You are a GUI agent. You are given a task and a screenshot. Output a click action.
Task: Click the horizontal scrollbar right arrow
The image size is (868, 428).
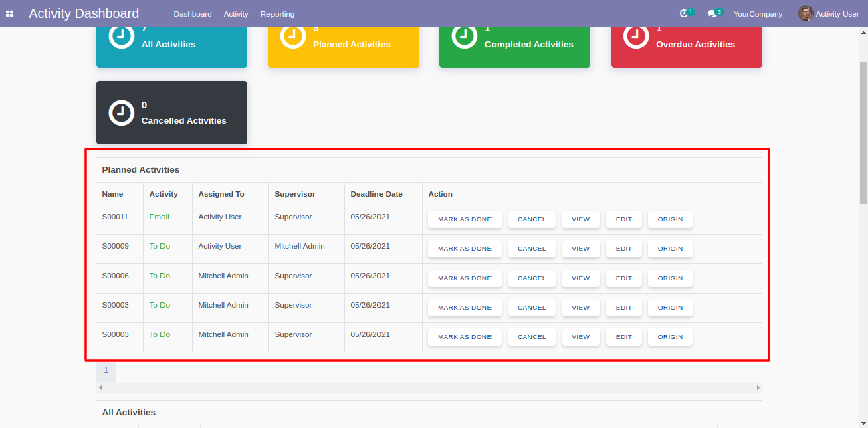point(758,387)
